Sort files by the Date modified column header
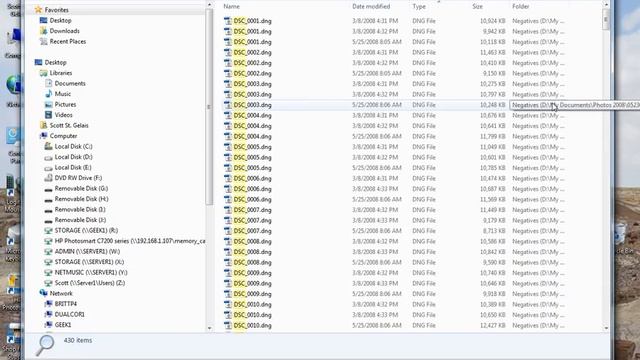Viewport: 640px width, 360px height. click(x=371, y=7)
